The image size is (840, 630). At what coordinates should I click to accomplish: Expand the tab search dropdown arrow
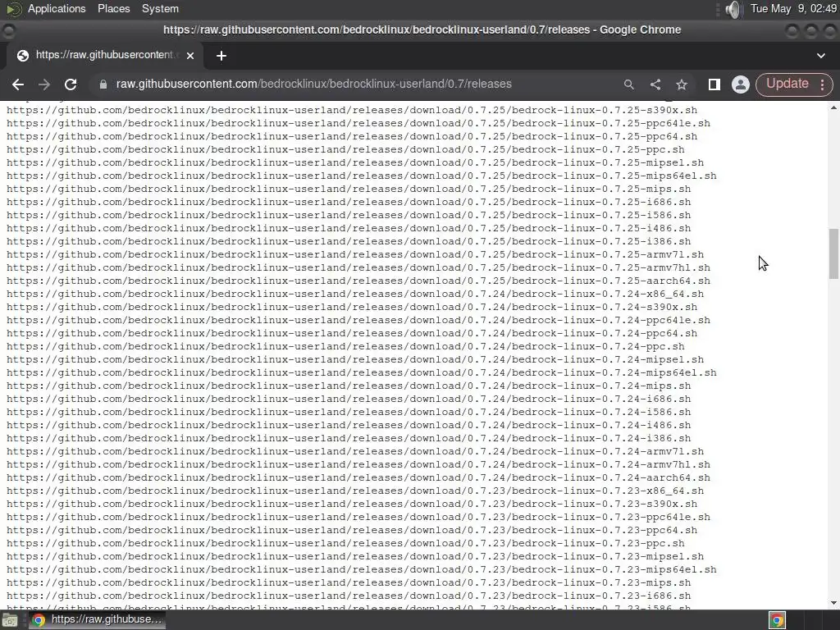click(820, 55)
